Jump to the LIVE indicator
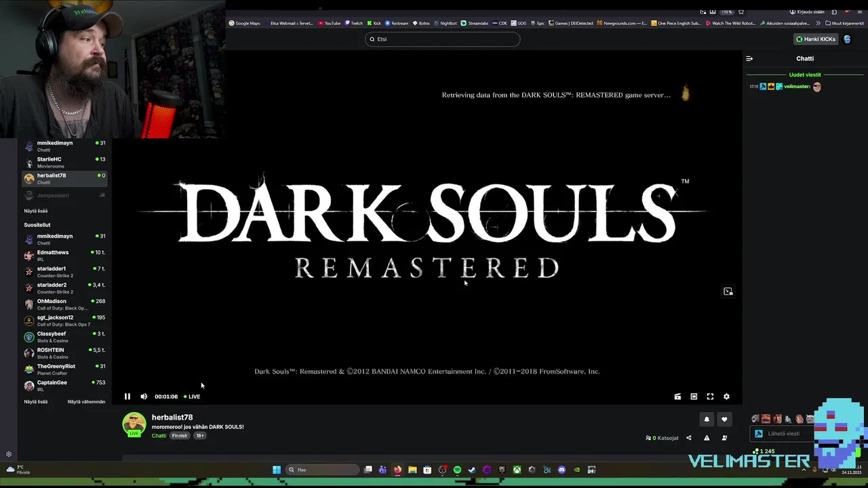This screenshot has width=868, height=488. point(192,396)
